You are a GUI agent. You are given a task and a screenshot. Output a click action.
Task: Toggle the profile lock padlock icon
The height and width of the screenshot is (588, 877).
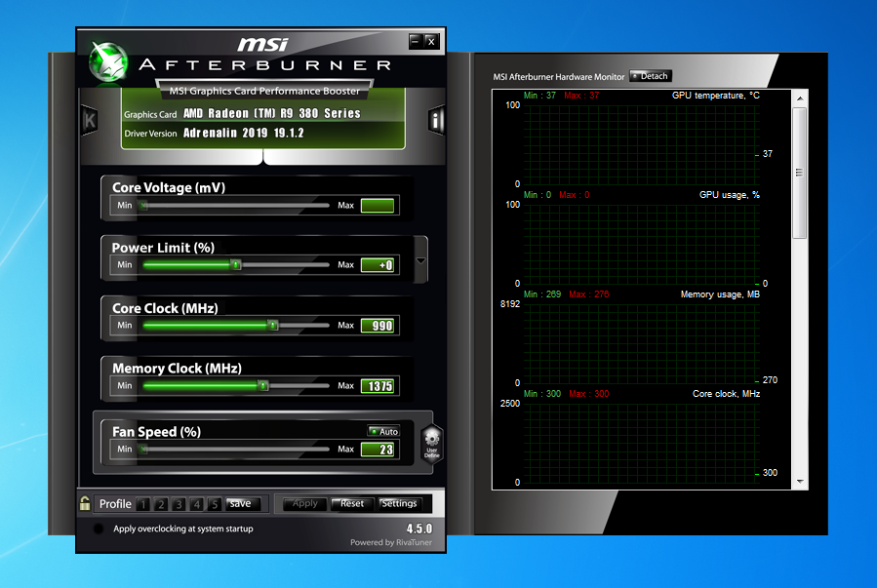tap(85, 503)
